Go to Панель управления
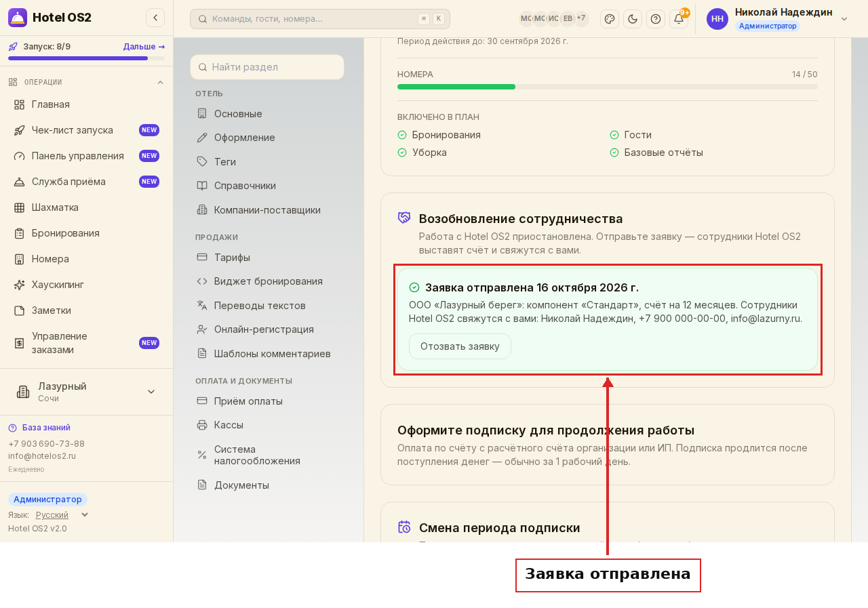Screen dimensions: 868x608 pos(86,156)
